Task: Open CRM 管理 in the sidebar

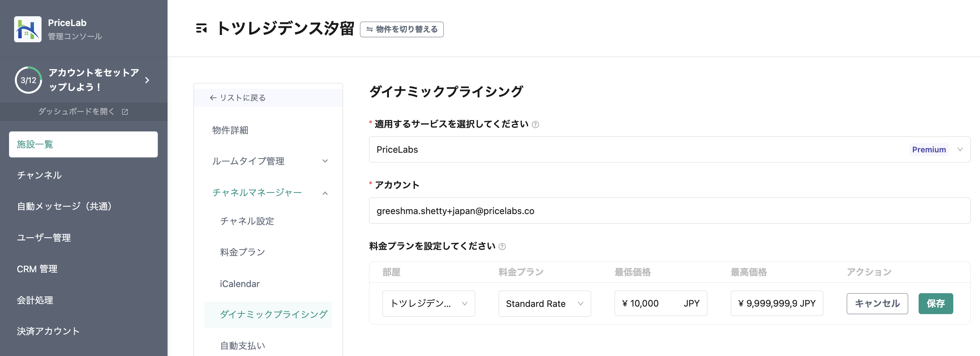Action: (x=37, y=269)
